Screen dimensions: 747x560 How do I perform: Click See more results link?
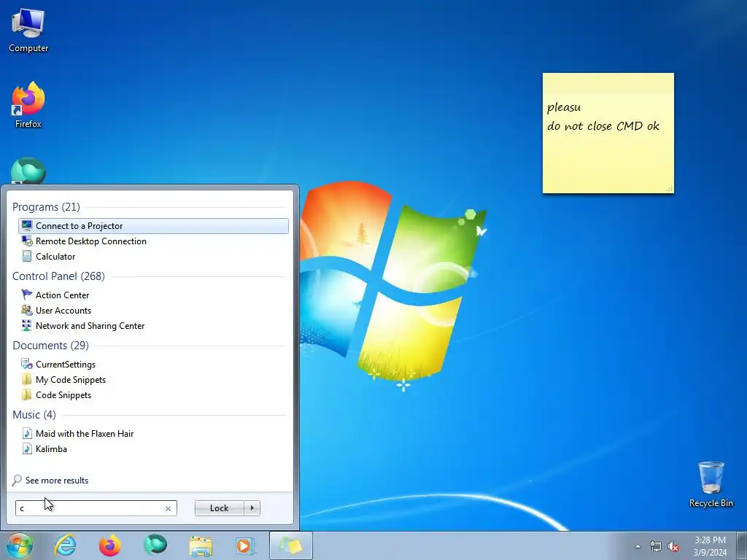pos(57,480)
